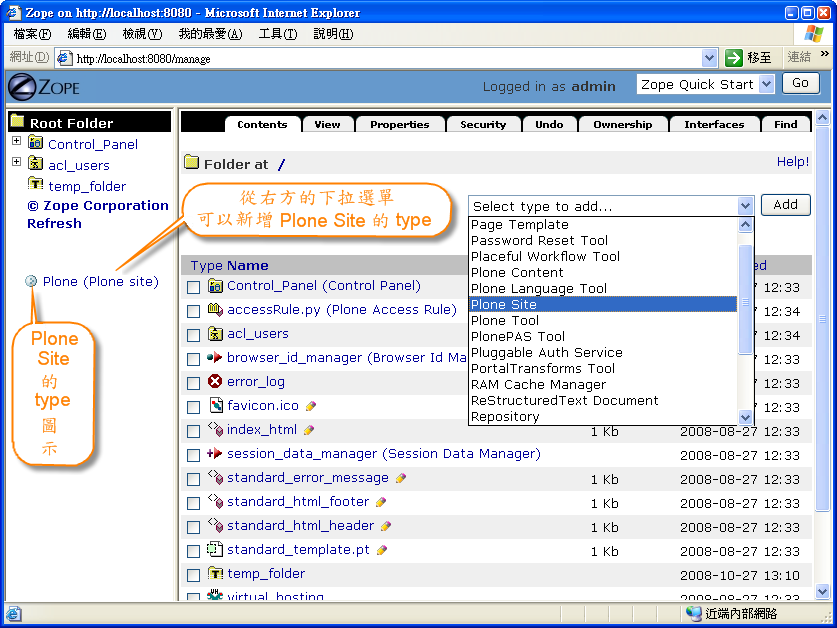
Task: Click the pencil icon beside standard_template.pt
Action: (x=382, y=550)
